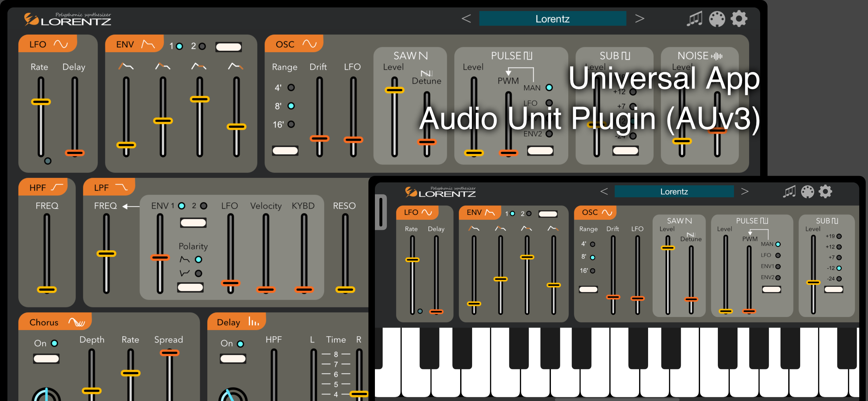Viewport: 868px width, 401px height.
Task: Open Lorentz preset name bar in small window
Action: 674,191
